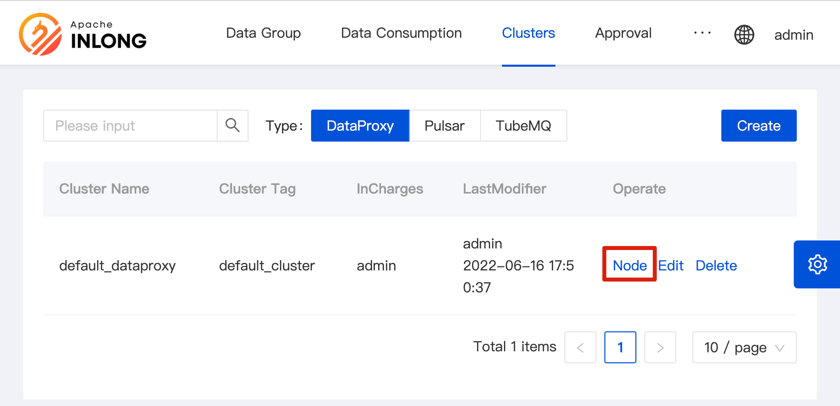
Task: Open the Approval page
Action: click(623, 33)
